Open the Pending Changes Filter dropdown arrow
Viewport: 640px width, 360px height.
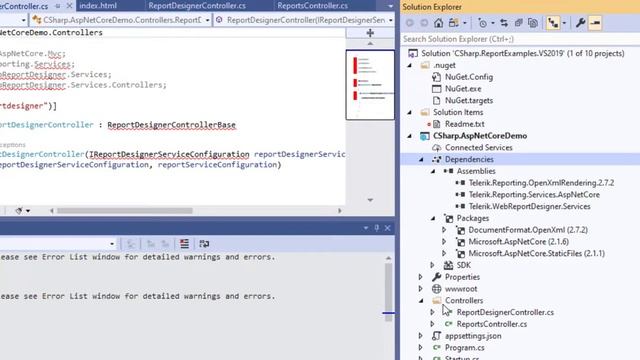[x=493, y=23]
